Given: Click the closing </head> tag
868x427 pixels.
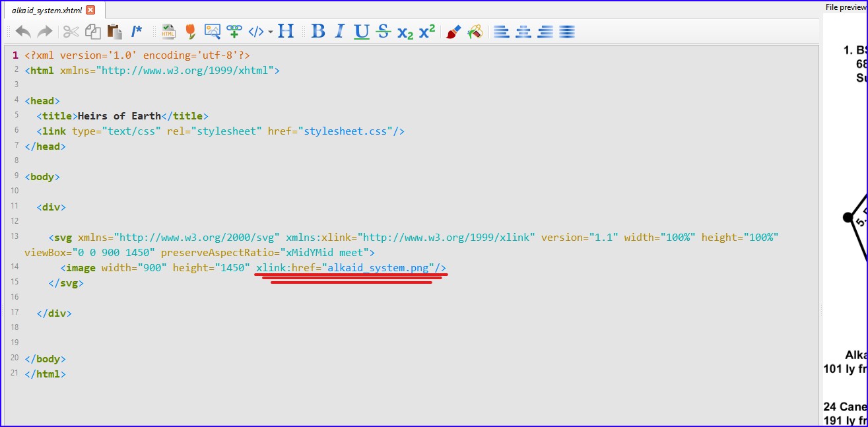Looking at the screenshot, I should 45,147.
